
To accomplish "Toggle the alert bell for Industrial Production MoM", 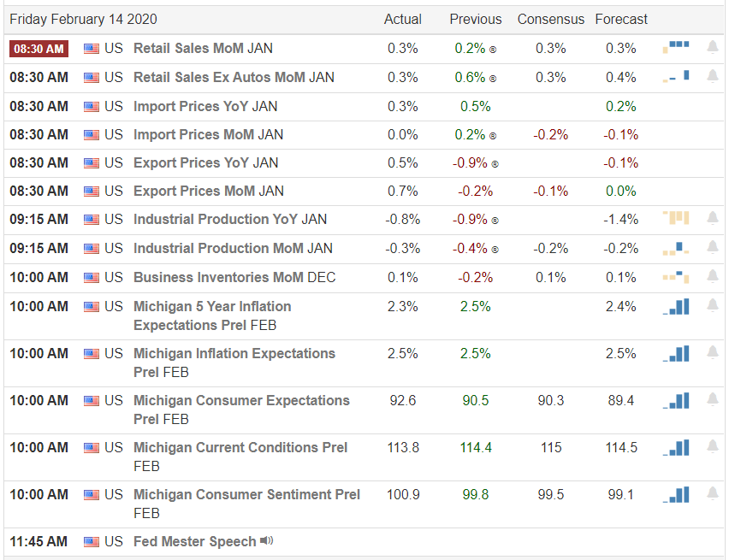I will pos(713,248).
